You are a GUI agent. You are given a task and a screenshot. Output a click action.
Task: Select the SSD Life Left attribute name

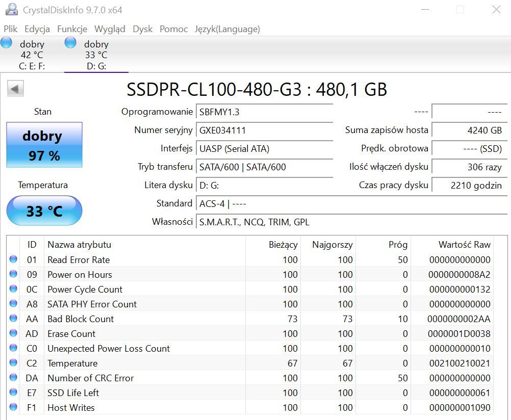click(73, 392)
